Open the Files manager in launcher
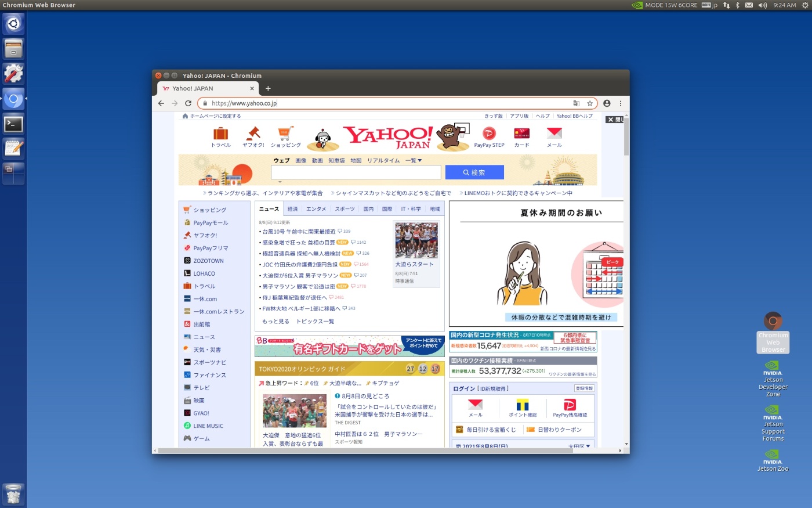This screenshot has width=812, height=508. [x=13, y=49]
